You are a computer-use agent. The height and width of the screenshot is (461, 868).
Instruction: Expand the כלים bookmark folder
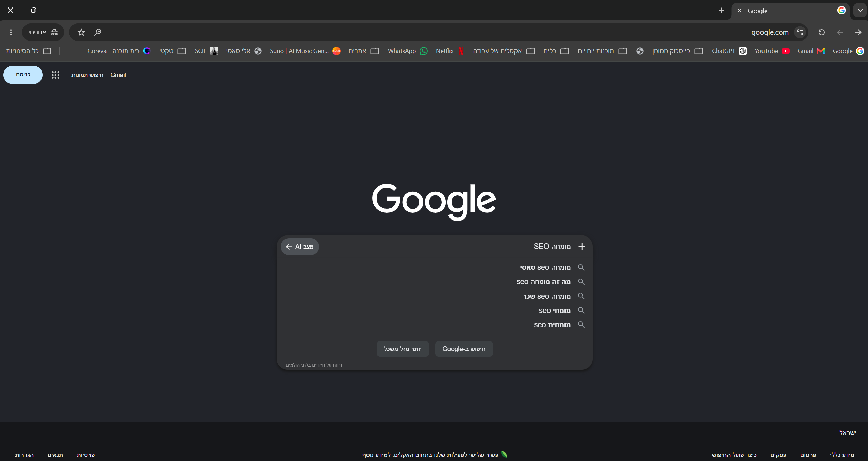pyautogui.click(x=556, y=51)
